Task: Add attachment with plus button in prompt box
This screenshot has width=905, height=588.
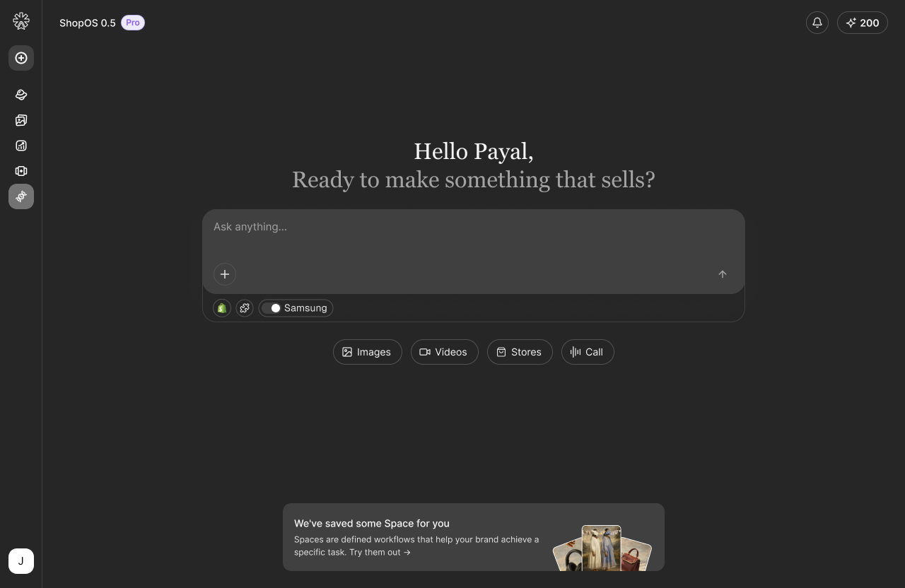Action: (x=225, y=274)
